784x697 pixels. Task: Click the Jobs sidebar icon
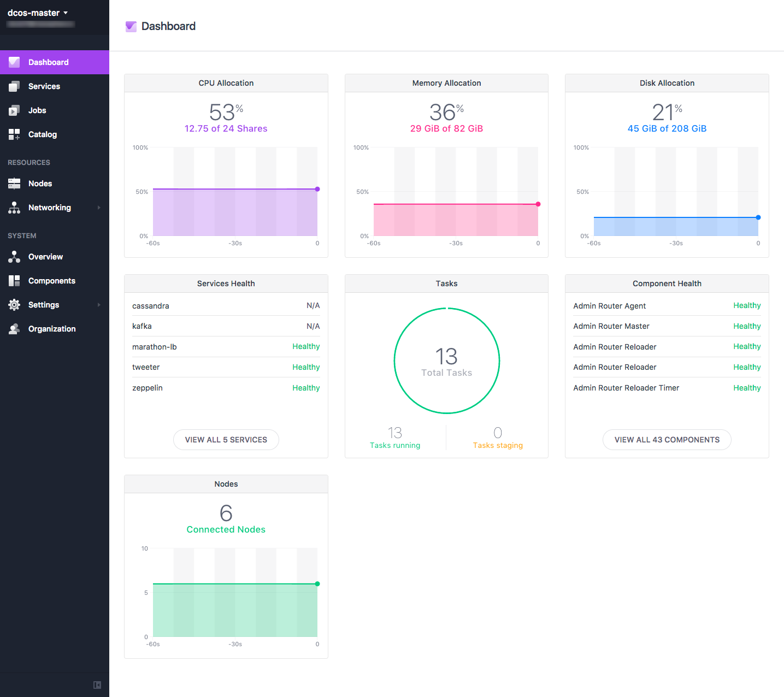[x=14, y=110]
